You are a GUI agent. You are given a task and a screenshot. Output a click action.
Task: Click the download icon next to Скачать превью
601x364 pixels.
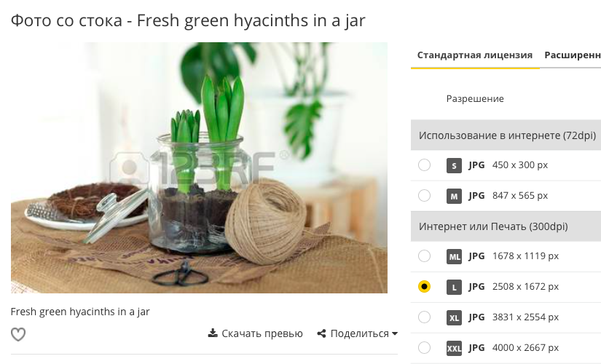(x=213, y=333)
